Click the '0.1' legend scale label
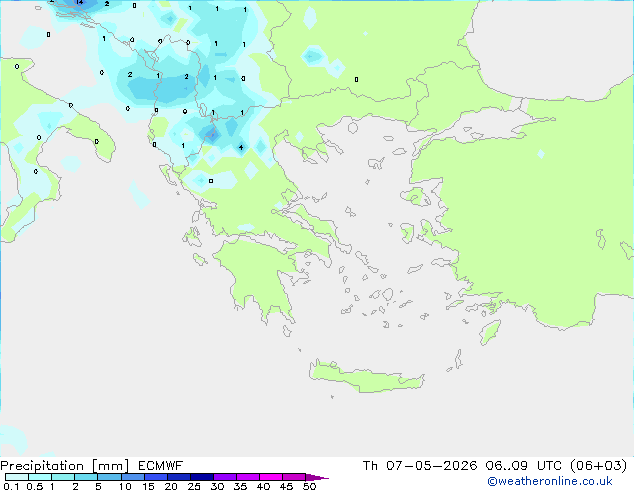Screen dimensions: 634x490 (x=11, y=486)
